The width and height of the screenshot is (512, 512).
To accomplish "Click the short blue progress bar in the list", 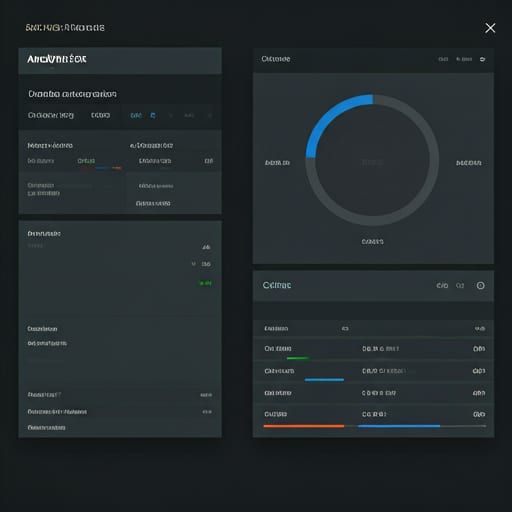I will [324, 379].
